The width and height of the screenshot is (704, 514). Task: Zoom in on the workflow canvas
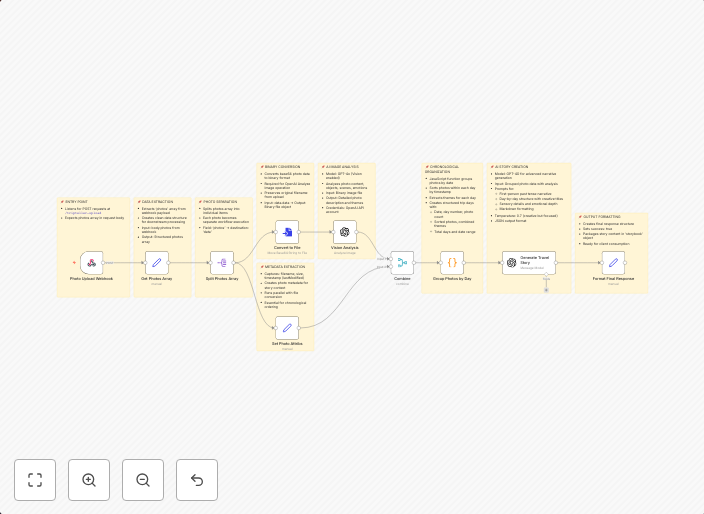click(x=89, y=480)
